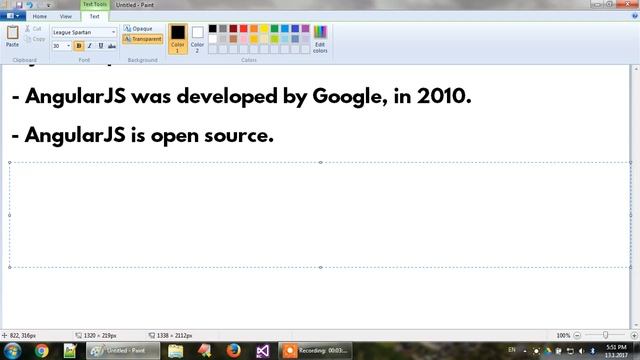Click the text "AngularJS is open source."
Screen dimensions: 640x360
[x=149, y=135]
